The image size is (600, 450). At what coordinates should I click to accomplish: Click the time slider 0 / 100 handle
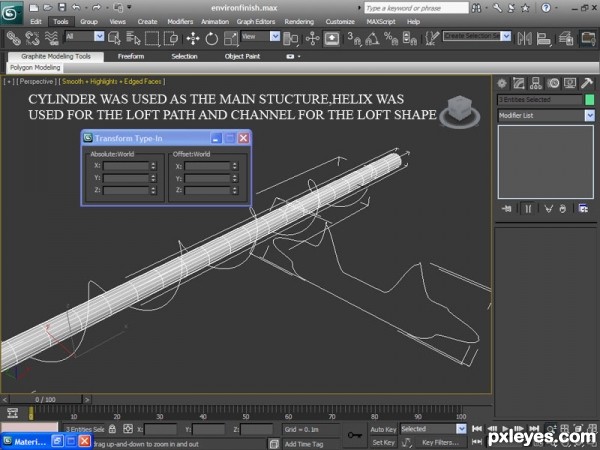(x=46, y=399)
